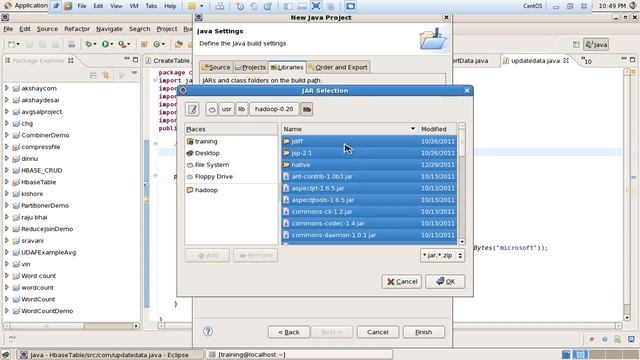Click the type-a-file-name pencil icon in JAR Selection
640x360 pixels.
tap(192, 109)
